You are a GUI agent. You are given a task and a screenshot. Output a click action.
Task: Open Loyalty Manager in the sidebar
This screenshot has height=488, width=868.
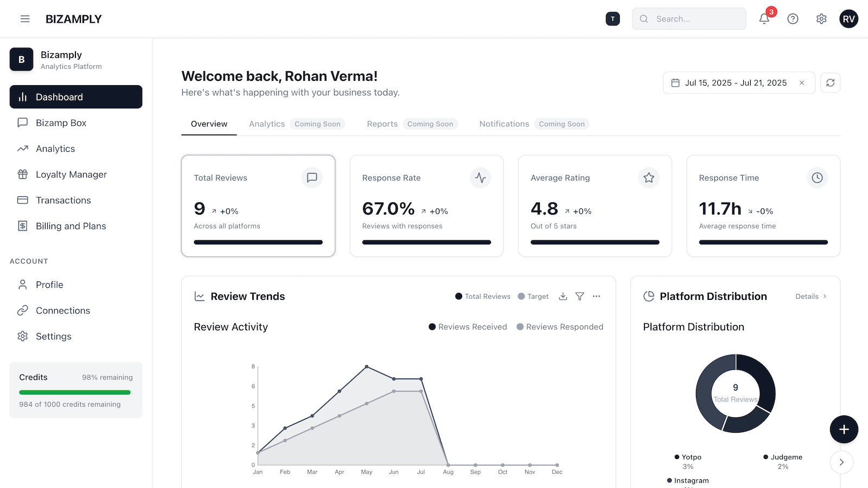click(x=71, y=175)
